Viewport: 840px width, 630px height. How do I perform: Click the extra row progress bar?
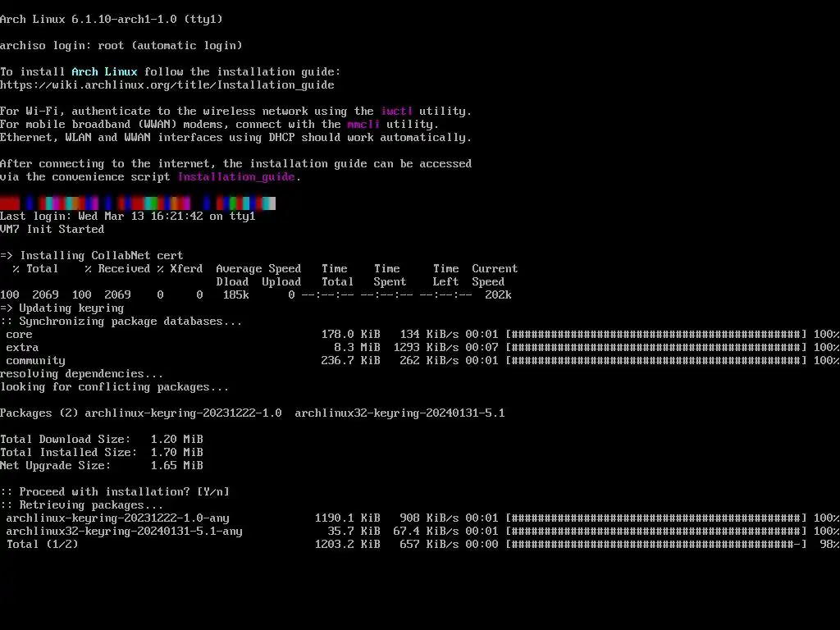[x=656, y=347]
